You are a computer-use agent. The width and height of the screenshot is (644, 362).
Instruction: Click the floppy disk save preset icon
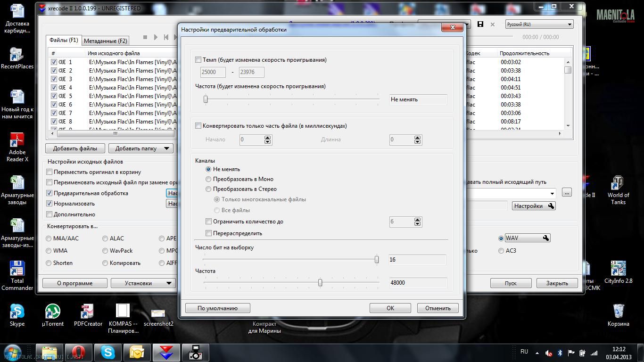480,24
